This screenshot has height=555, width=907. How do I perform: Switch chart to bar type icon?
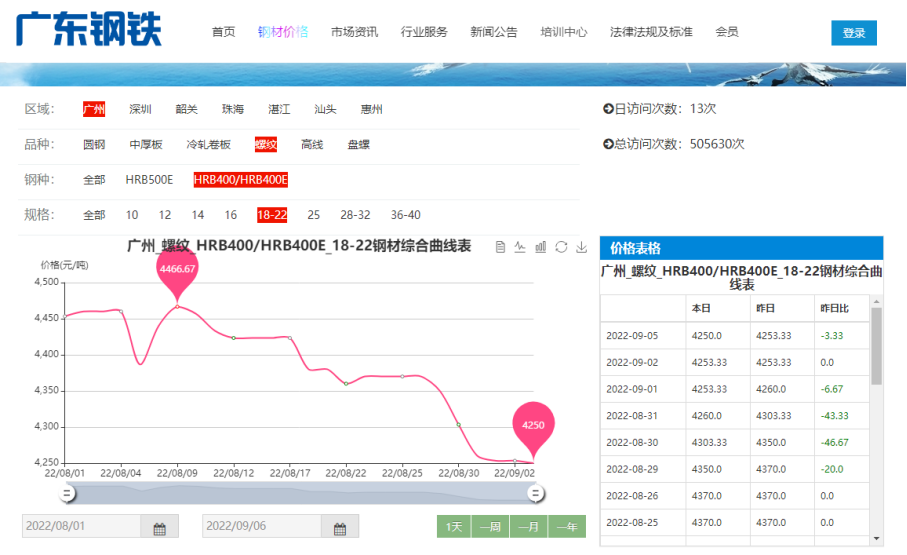coord(540,247)
